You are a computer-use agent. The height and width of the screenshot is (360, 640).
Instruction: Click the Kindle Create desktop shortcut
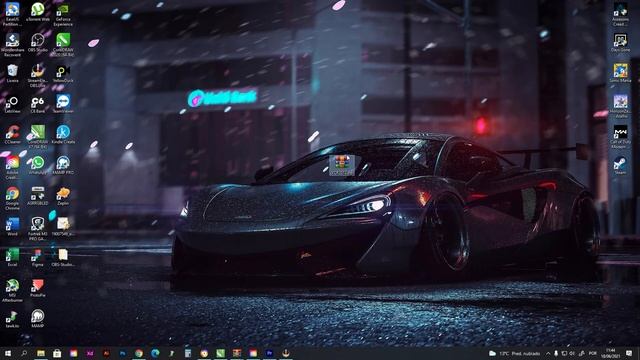pyautogui.click(x=63, y=134)
